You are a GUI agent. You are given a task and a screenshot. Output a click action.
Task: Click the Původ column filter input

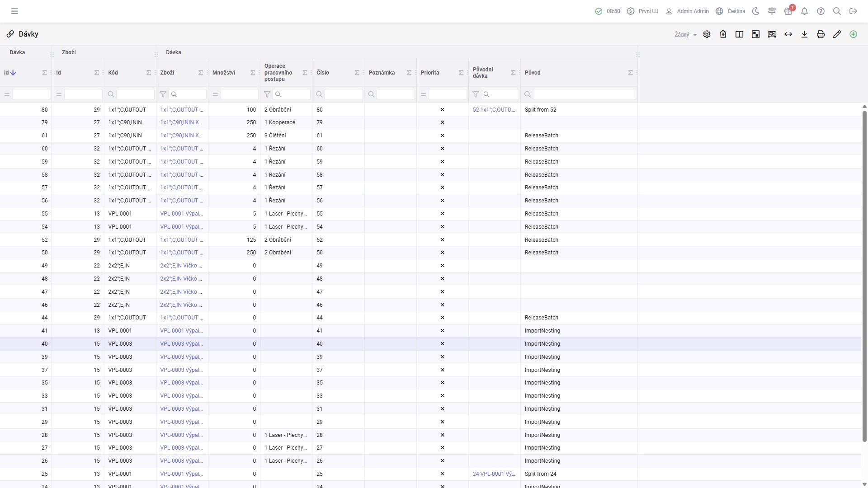tap(584, 94)
